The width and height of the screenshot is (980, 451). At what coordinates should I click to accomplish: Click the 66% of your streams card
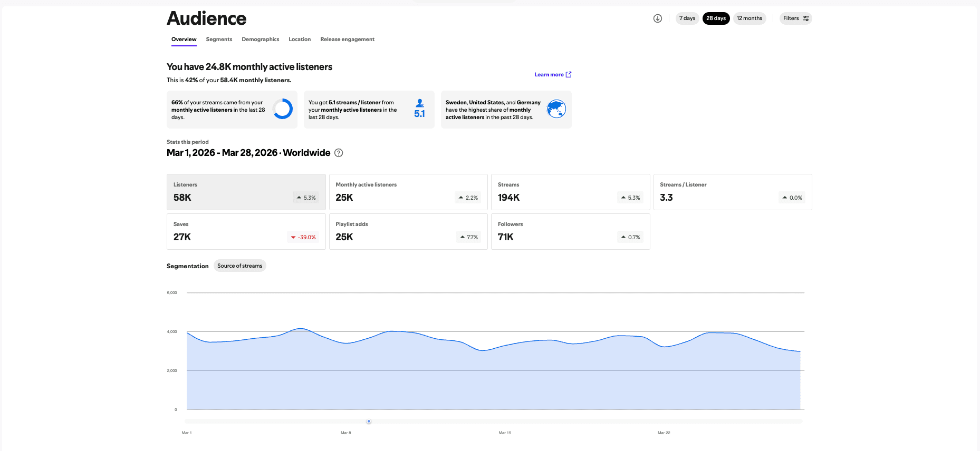tap(232, 110)
